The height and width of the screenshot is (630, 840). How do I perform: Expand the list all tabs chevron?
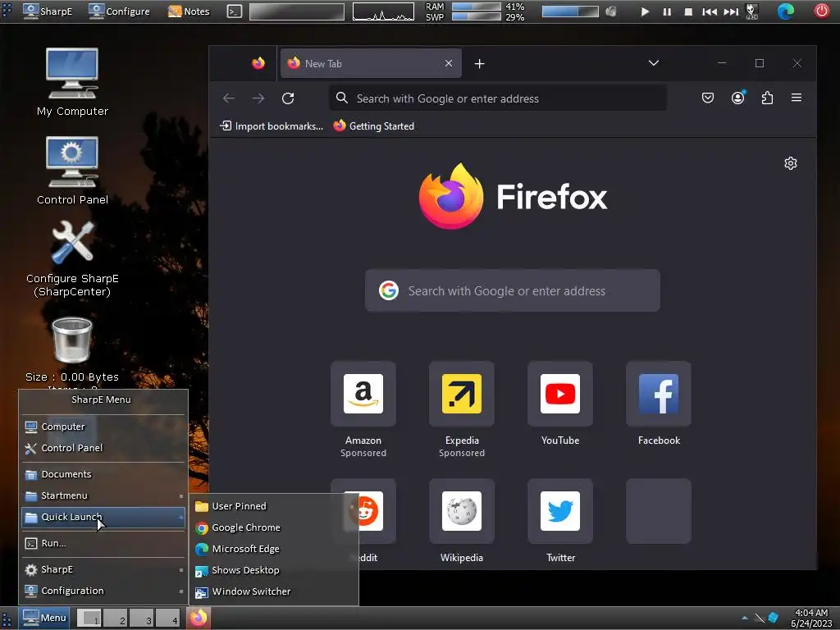click(654, 63)
